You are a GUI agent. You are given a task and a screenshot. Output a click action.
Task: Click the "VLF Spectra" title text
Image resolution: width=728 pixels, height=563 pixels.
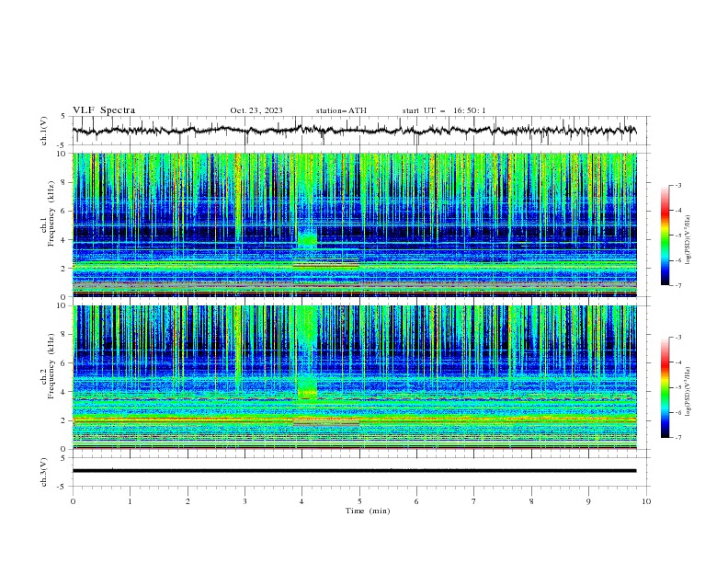pyautogui.click(x=104, y=110)
